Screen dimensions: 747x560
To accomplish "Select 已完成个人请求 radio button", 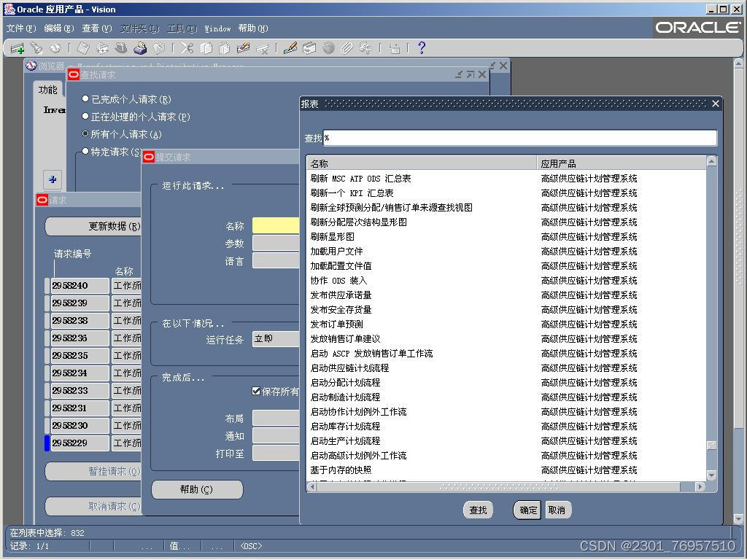I will point(85,99).
